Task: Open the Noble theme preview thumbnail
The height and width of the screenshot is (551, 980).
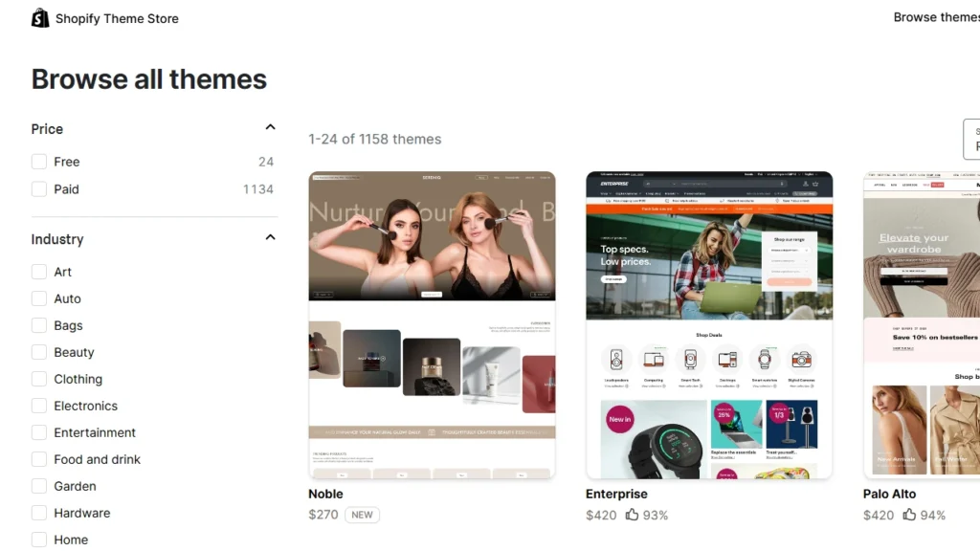Action: [x=432, y=325]
